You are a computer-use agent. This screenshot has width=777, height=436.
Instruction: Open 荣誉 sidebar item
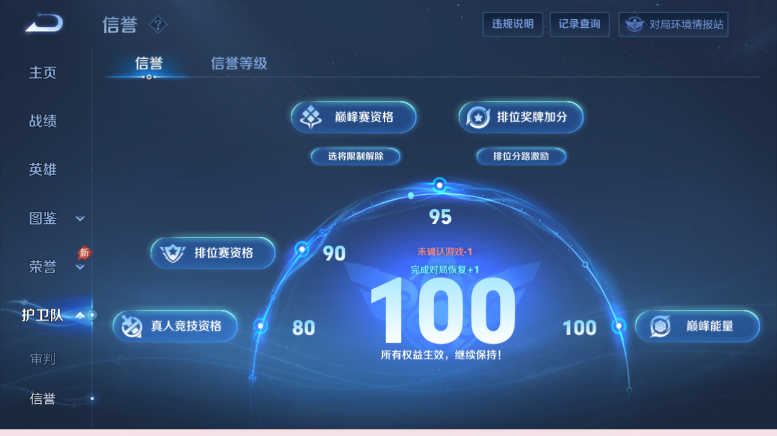(43, 267)
